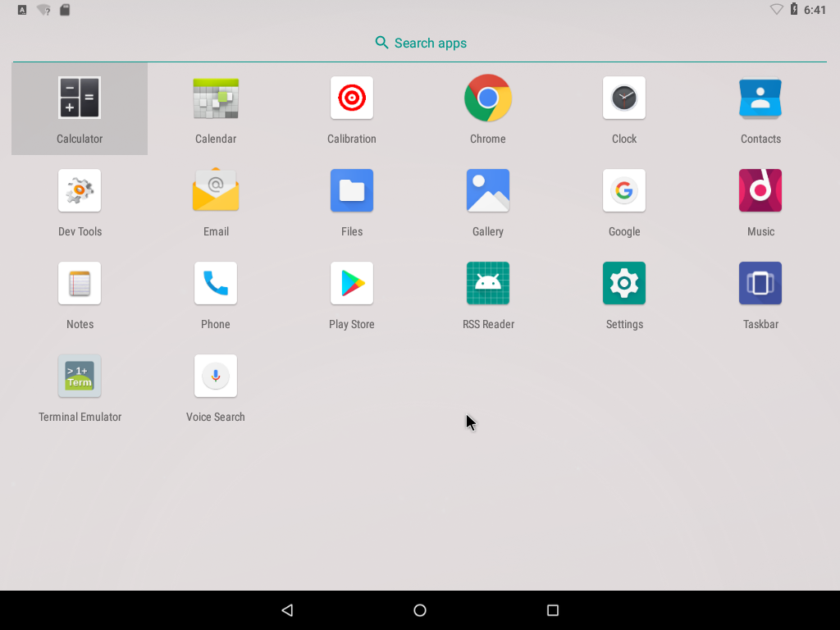Click the Wi-Fi indicator beside the battery
Image resolution: width=840 pixels, height=630 pixels.
[x=776, y=10]
